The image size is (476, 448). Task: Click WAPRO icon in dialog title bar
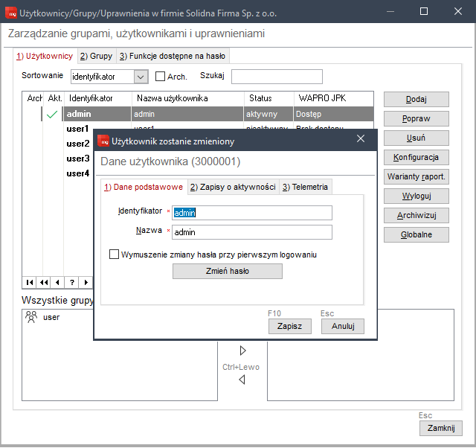[x=103, y=141]
